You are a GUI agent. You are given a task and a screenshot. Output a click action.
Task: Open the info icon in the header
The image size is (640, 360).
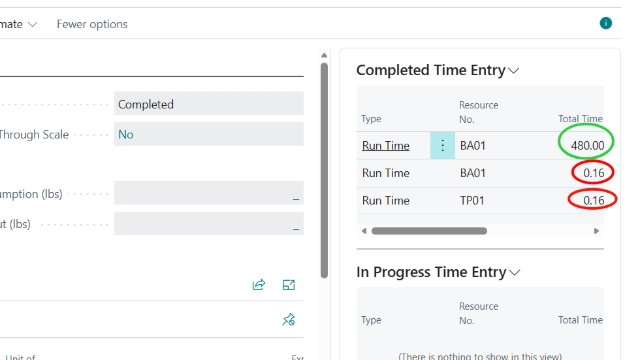click(606, 23)
